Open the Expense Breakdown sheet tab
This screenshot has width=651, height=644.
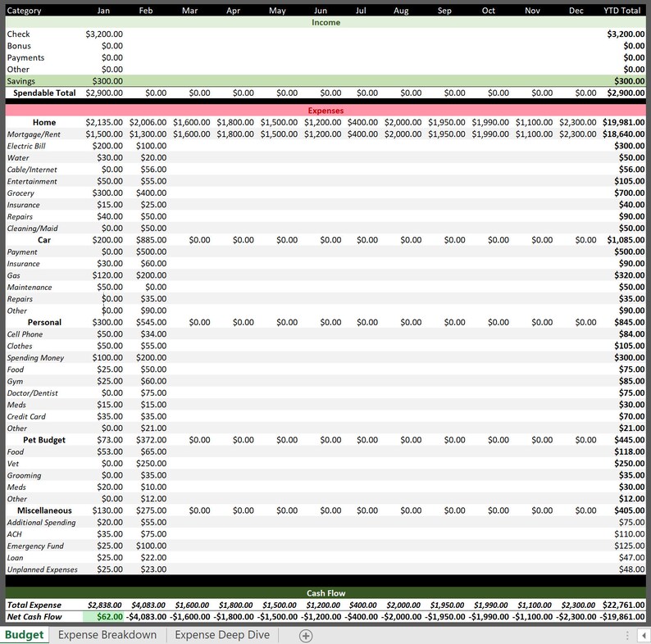[107, 635]
